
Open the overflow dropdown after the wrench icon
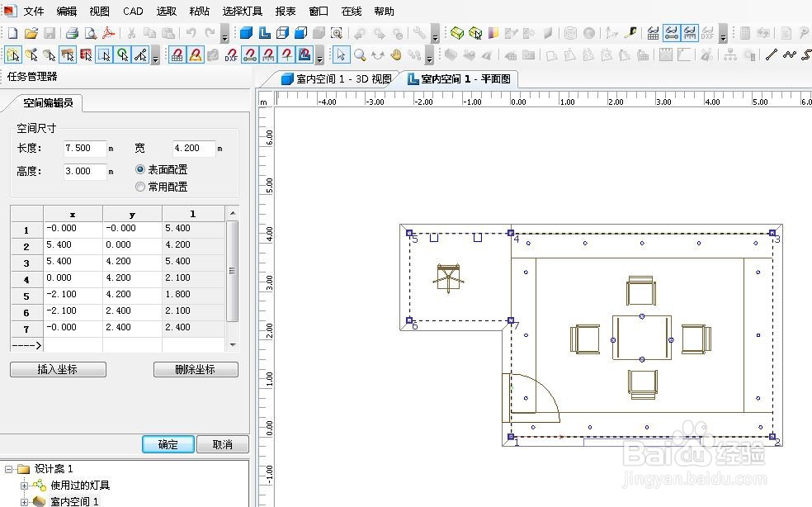pyautogui.click(x=435, y=34)
